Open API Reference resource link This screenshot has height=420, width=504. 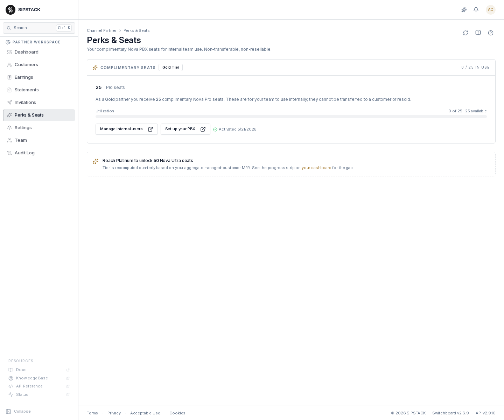39,386
